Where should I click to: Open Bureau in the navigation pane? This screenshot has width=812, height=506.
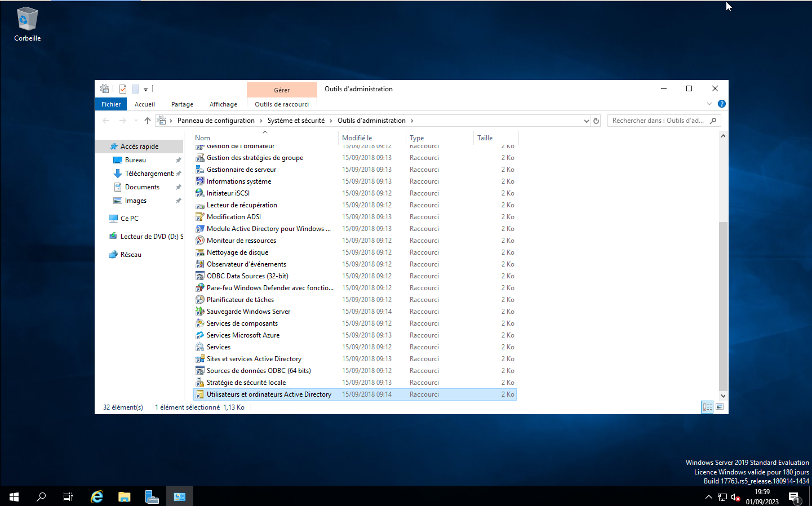coord(135,160)
